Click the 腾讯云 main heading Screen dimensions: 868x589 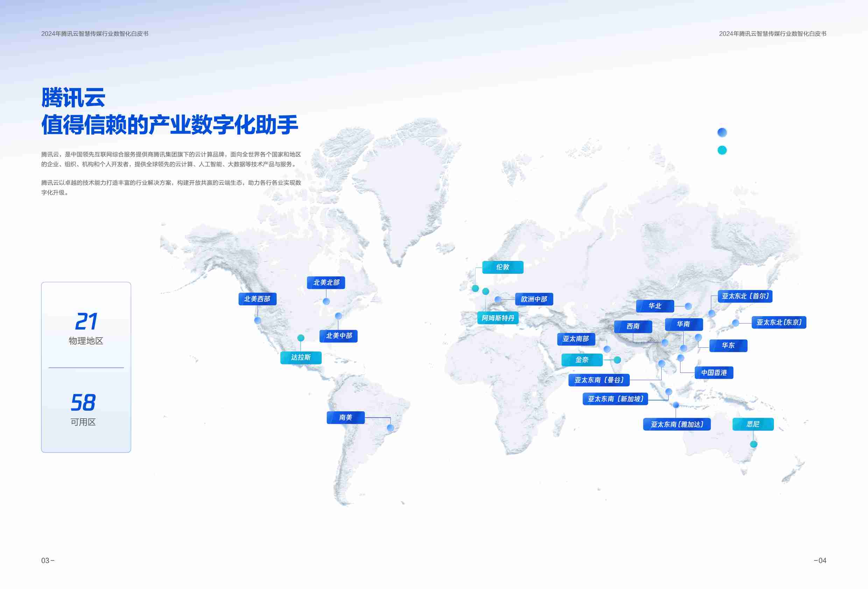pos(73,98)
